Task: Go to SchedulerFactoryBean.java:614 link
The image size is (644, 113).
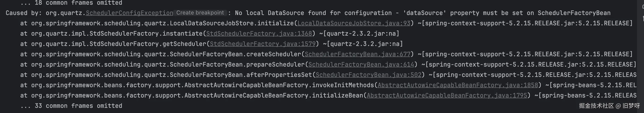Action: point(361,64)
